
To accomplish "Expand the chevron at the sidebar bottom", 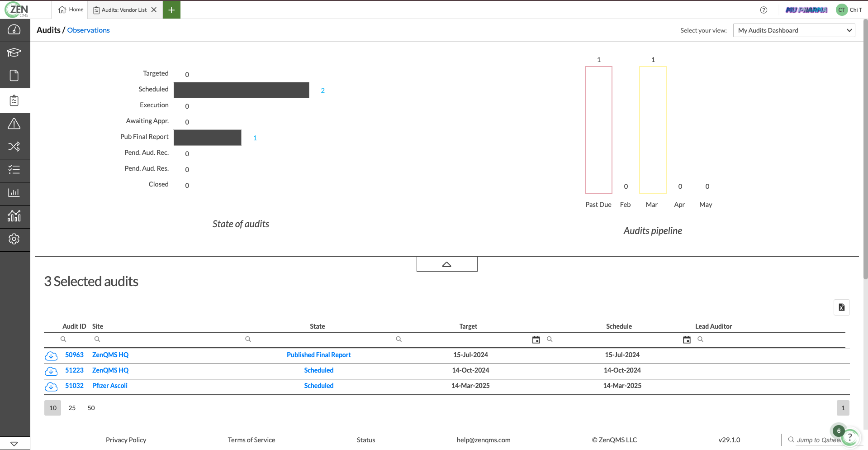I will [15, 443].
